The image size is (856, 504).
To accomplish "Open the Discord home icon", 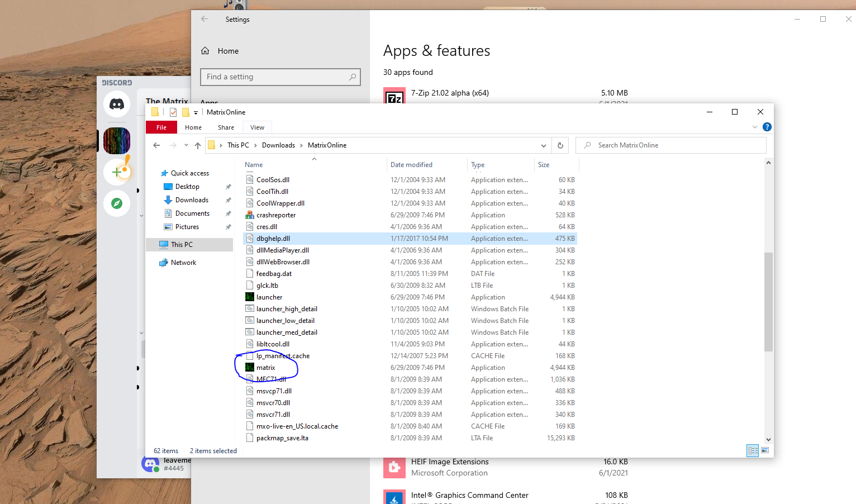I will click(x=117, y=104).
